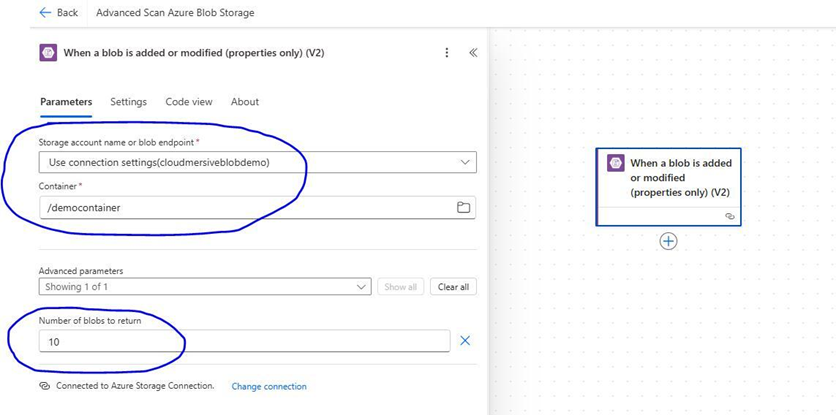Open the About tab
Viewport: 836px width, 415px height.
point(245,102)
